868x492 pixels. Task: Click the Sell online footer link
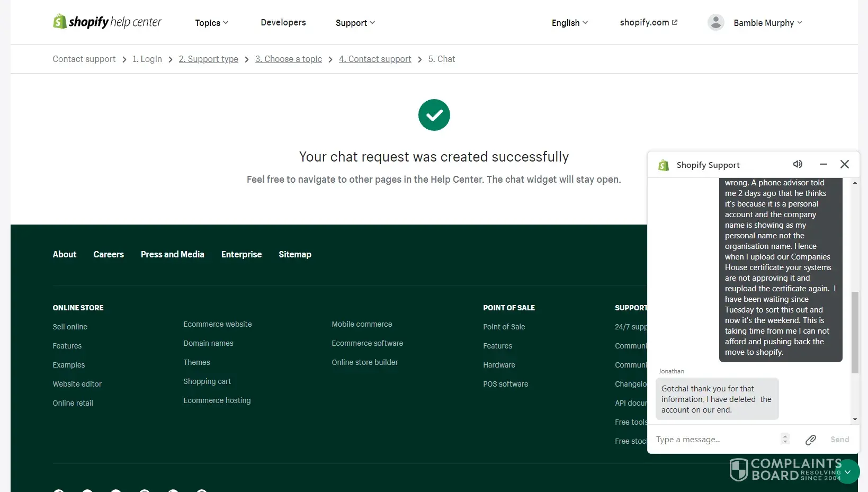coord(70,327)
